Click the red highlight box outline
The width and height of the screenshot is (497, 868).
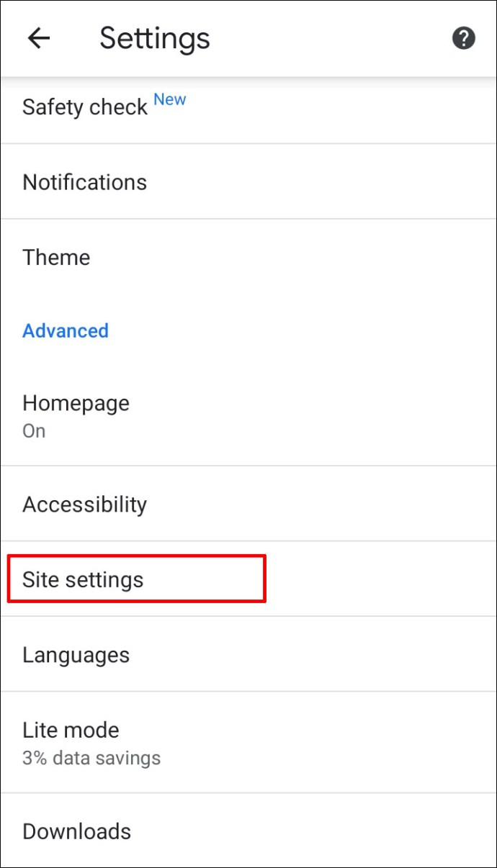point(265,579)
